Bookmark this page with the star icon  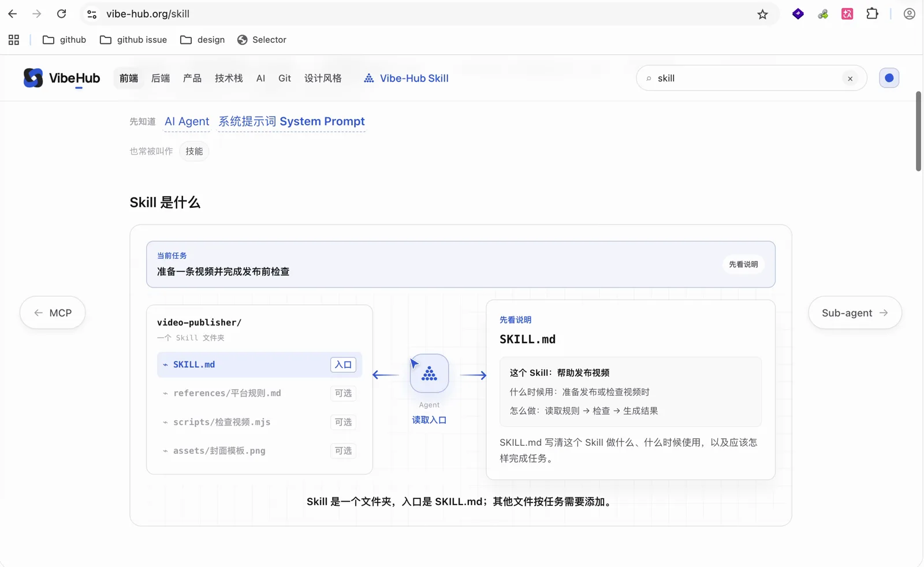coord(763,14)
